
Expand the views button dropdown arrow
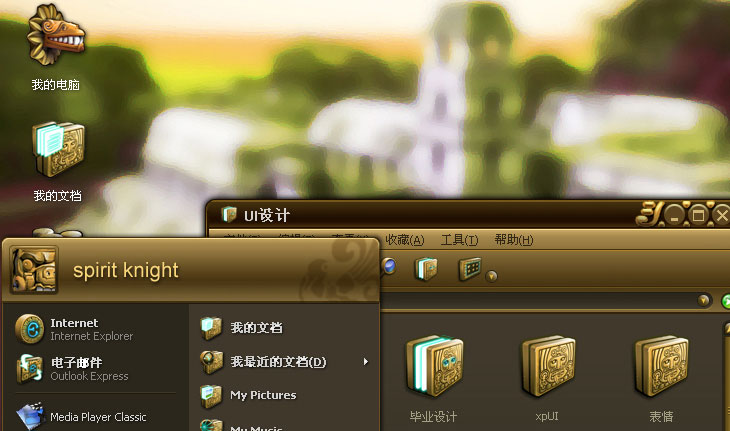pyautogui.click(x=491, y=276)
